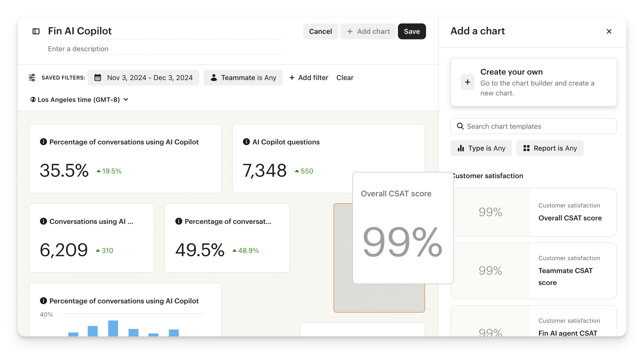
Task: Open Create your own chart builder card
Action: tap(534, 82)
